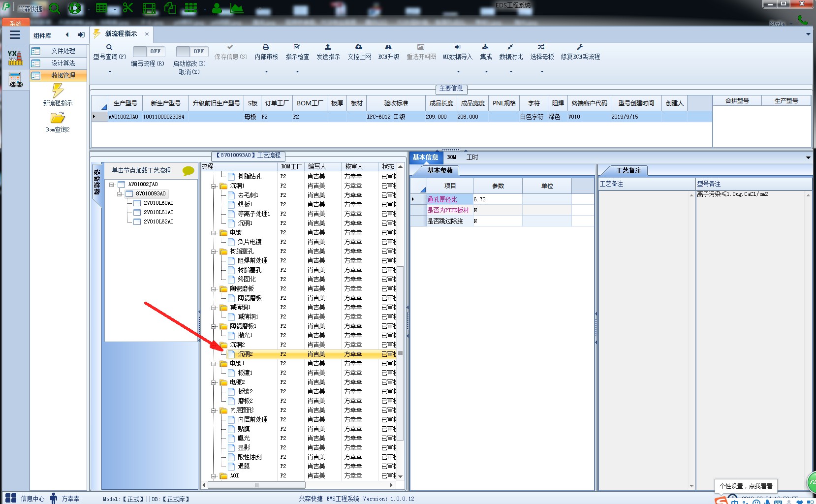Click the green user silhouette icon
Viewport: 816px width, 504px height.
pyautogui.click(x=217, y=8)
